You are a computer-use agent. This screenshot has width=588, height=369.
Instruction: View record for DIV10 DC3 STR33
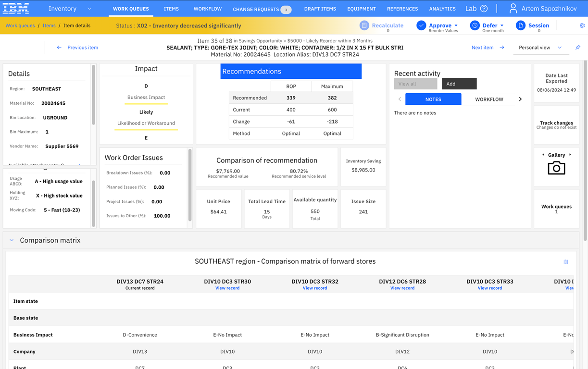coord(490,288)
